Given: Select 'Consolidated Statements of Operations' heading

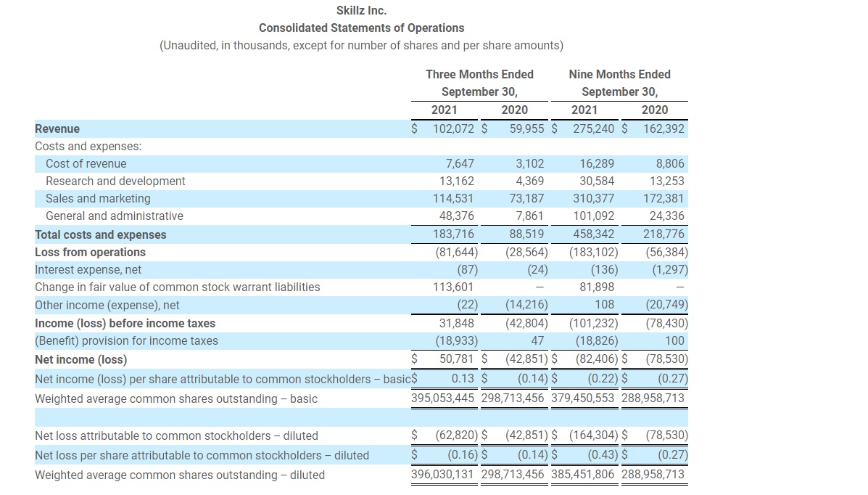Looking at the screenshot, I should click(361, 28).
